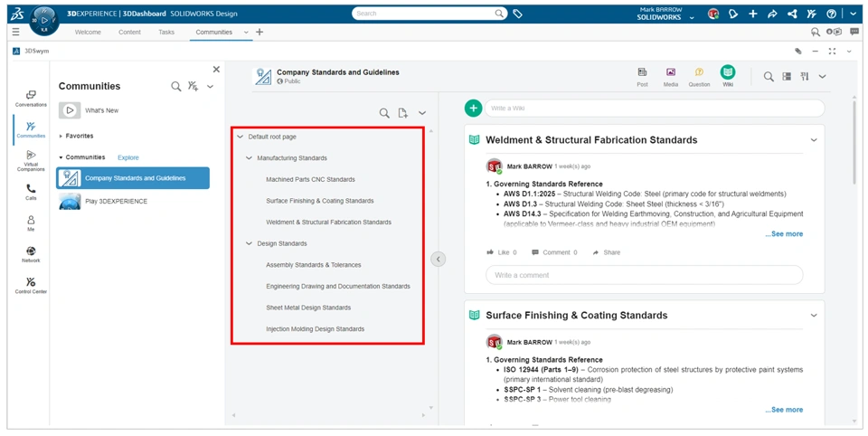Select Sheet Metal Design Standards page
Viewport: 868px width, 436px height.
[x=308, y=308]
